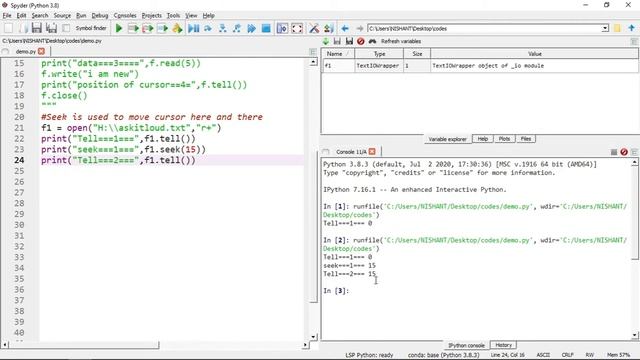This screenshot has width=640, height=360.
Task: Go back to previous cursor position
Action: click(x=345, y=28)
